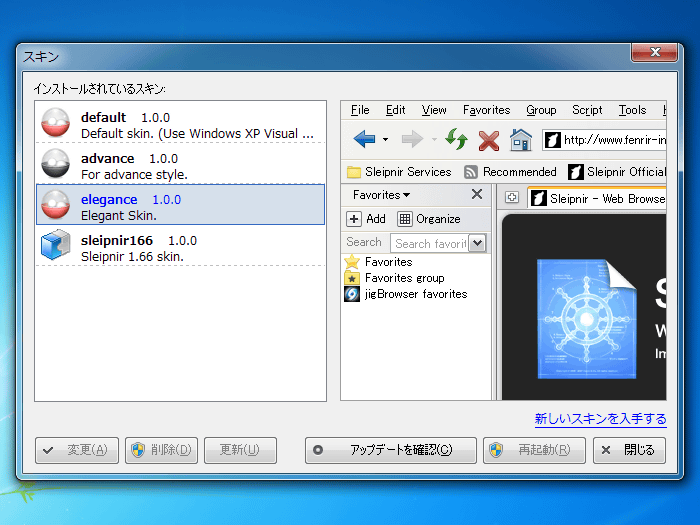Click the Organize grid icon
Image resolution: width=700 pixels, height=525 pixels.
coord(404,219)
